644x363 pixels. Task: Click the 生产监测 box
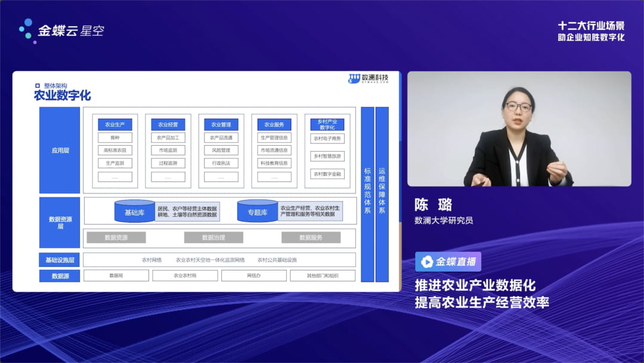click(115, 163)
